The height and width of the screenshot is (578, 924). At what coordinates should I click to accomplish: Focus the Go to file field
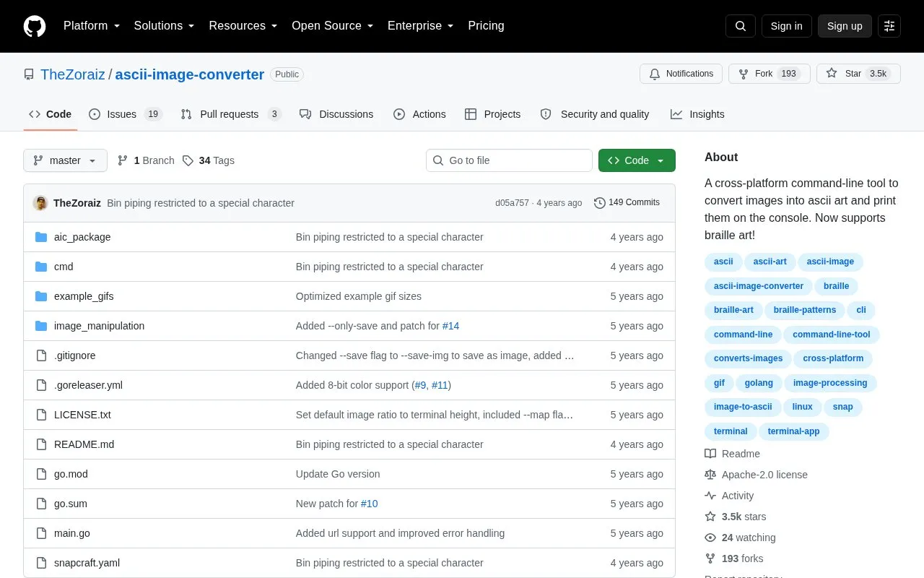(x=509, y=160)
